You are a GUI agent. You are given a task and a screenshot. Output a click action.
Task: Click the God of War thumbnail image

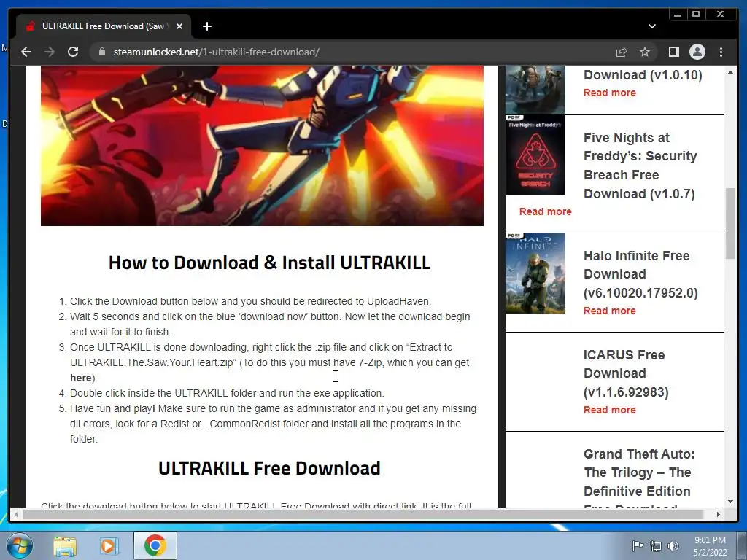click(x=535, y=90)
